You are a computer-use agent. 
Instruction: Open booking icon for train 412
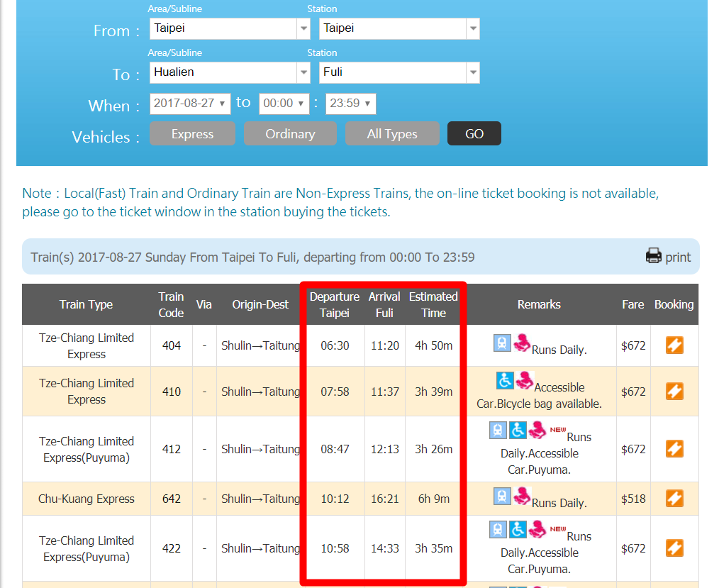pos(674,448)
